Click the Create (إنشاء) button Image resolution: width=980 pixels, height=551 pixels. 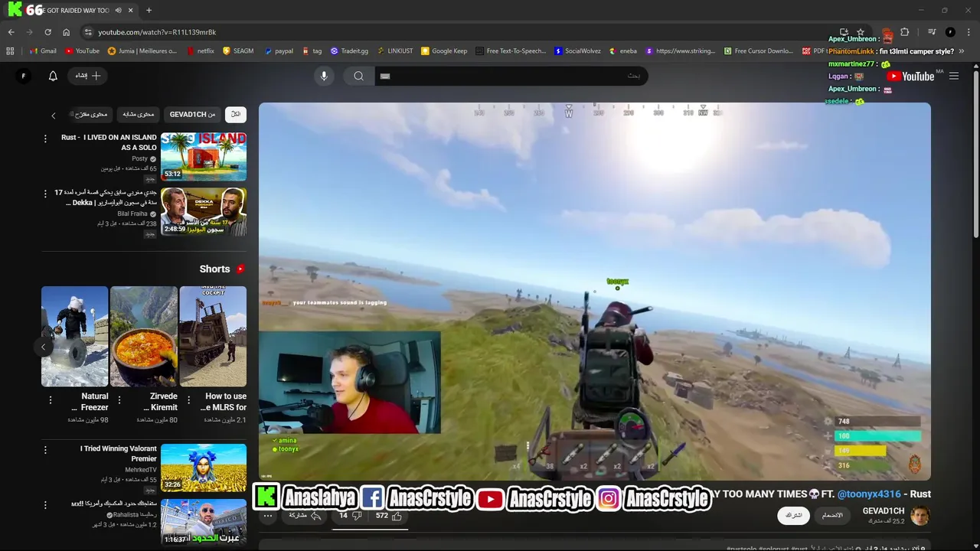[x=88, y=76]
